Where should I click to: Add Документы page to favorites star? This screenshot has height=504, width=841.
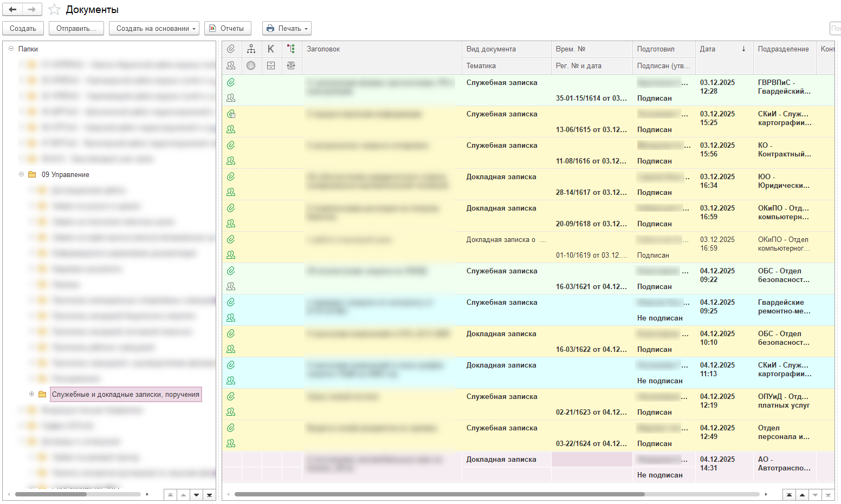tap(54, 10)
